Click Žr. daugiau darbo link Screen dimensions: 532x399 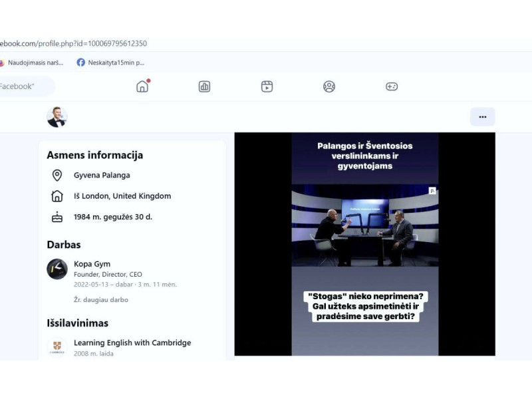pos(101,300)
